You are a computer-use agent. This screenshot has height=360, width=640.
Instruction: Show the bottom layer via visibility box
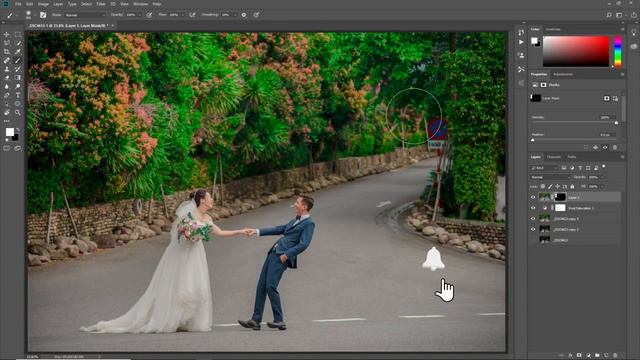pos(533,240)
